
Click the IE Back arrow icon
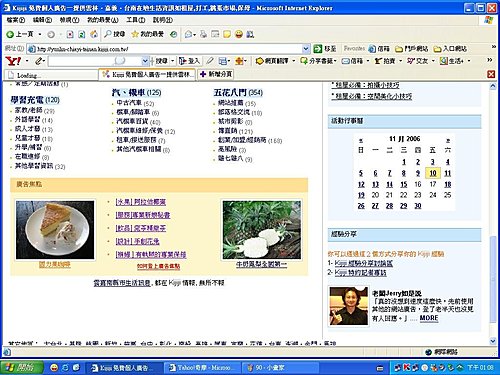pyautogui.click(x=10, y=34)
